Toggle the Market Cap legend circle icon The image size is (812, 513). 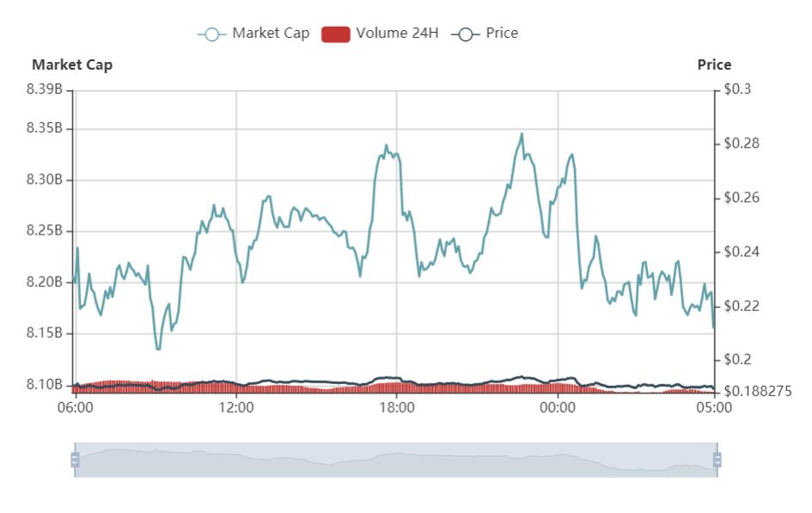pos(211,34)
